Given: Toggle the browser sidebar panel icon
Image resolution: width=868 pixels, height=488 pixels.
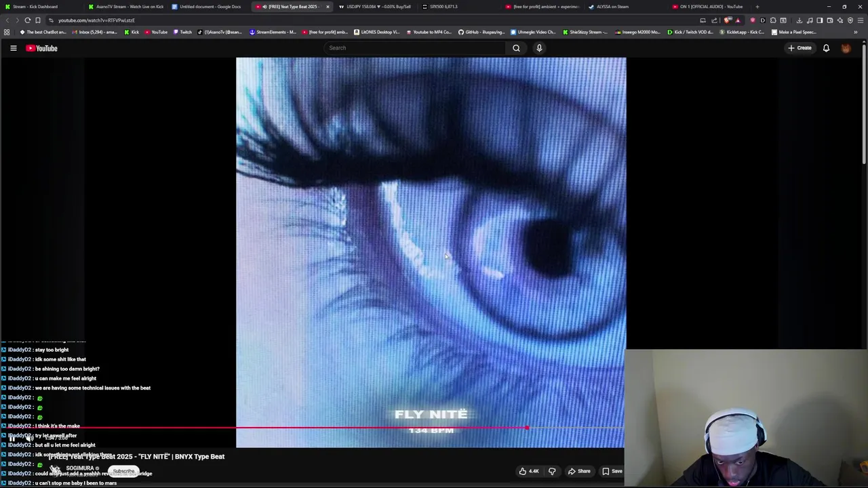Looking at the screenshot, I should tap(820, 20).
